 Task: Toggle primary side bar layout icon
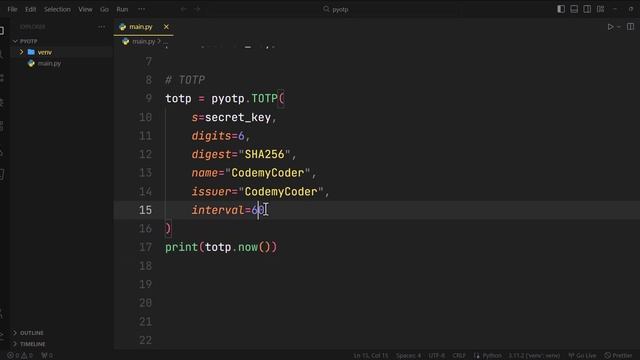(561, 9)
